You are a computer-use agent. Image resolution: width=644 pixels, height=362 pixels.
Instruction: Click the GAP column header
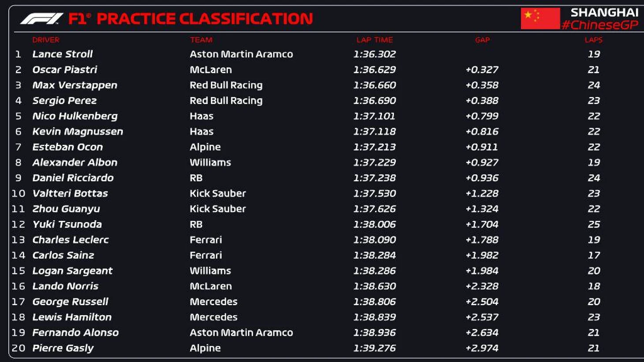click(482, 40)
